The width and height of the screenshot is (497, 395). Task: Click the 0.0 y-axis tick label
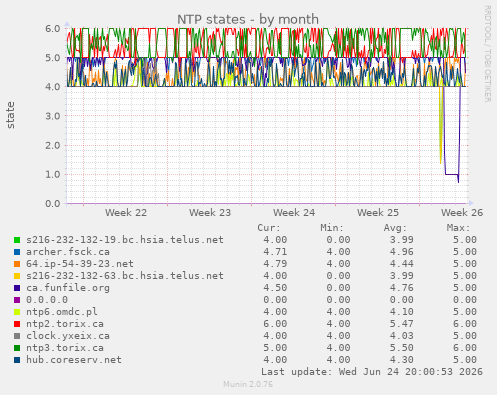point(53,203)
